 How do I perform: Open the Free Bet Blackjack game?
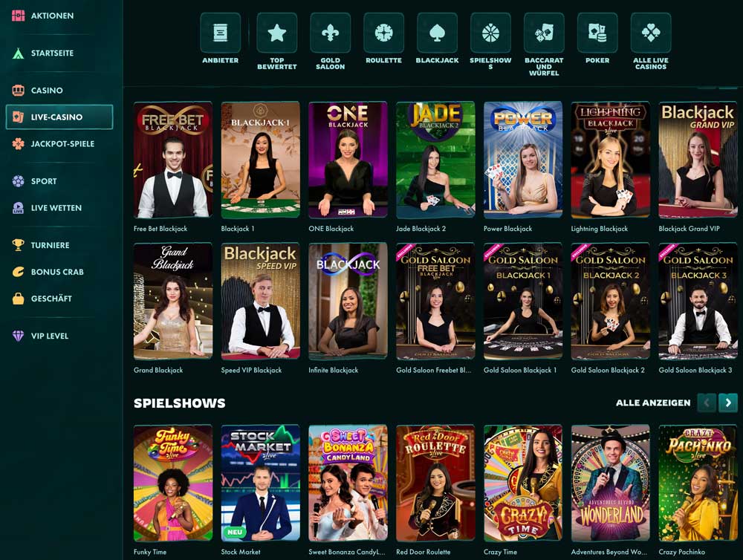pos(173,160)
